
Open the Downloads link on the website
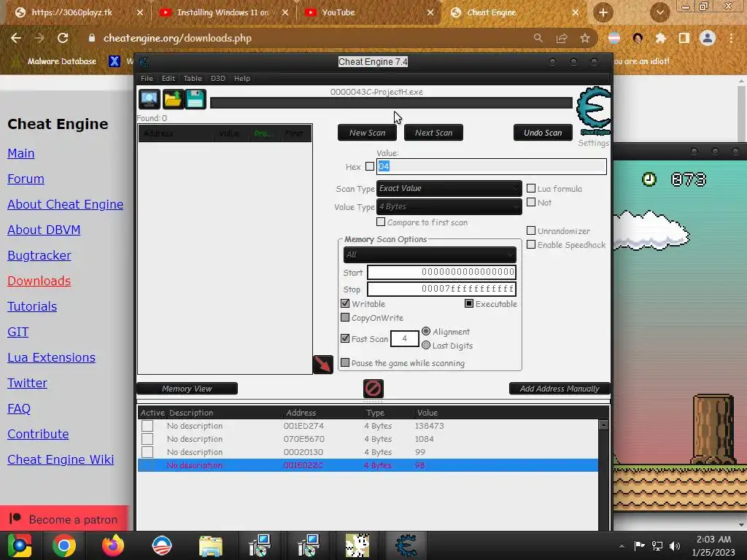tap(39, 281)
